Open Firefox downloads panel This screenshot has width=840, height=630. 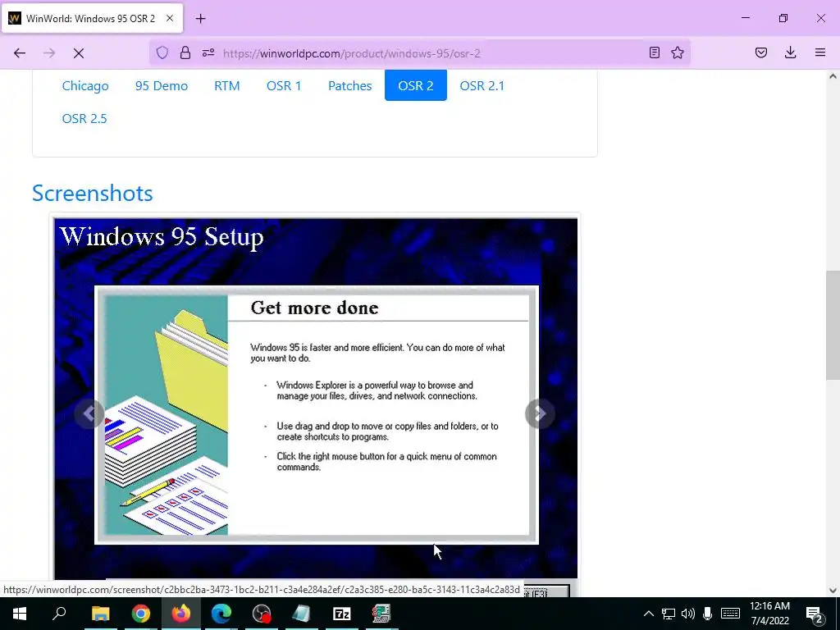click(790, 52)
